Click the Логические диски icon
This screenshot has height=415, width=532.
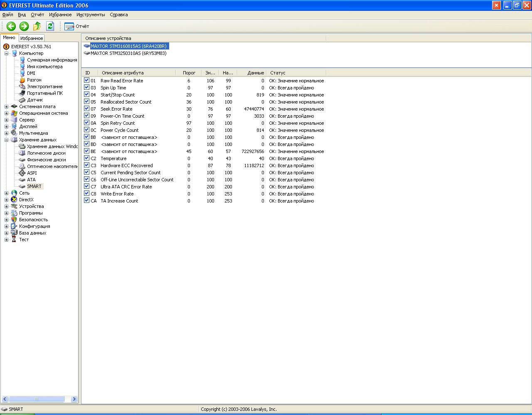[22, 153]
